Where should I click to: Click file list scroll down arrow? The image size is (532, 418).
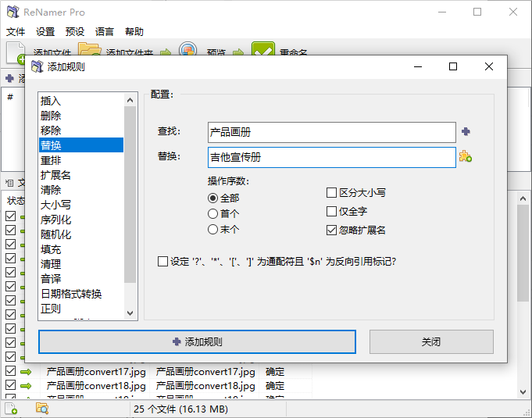523,392
